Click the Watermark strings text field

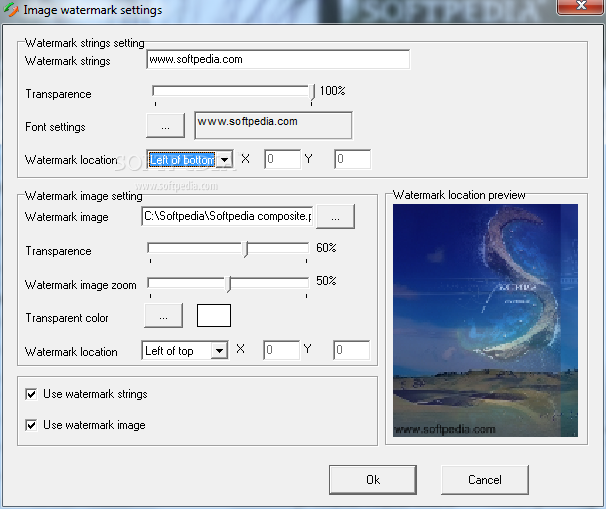tap(278, 60)
